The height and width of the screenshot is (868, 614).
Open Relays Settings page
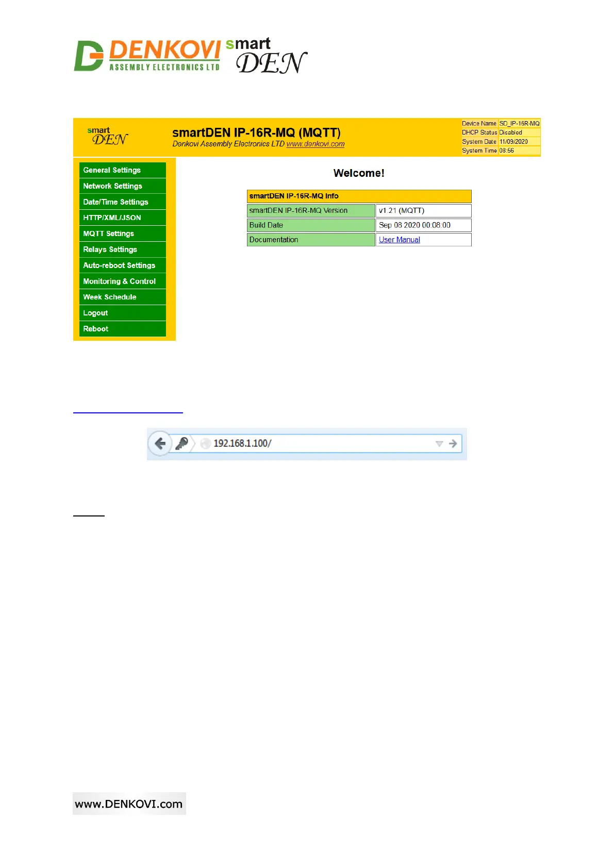(123, 249)
